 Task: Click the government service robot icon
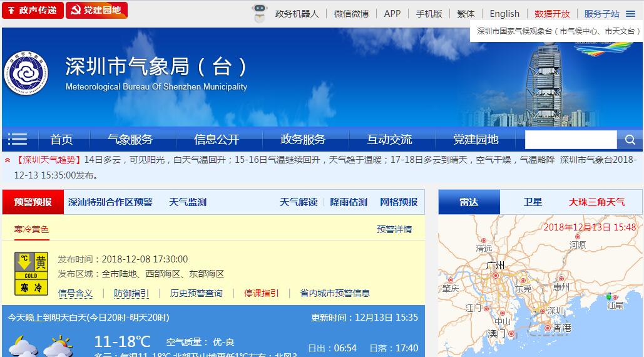coord(259,13)
